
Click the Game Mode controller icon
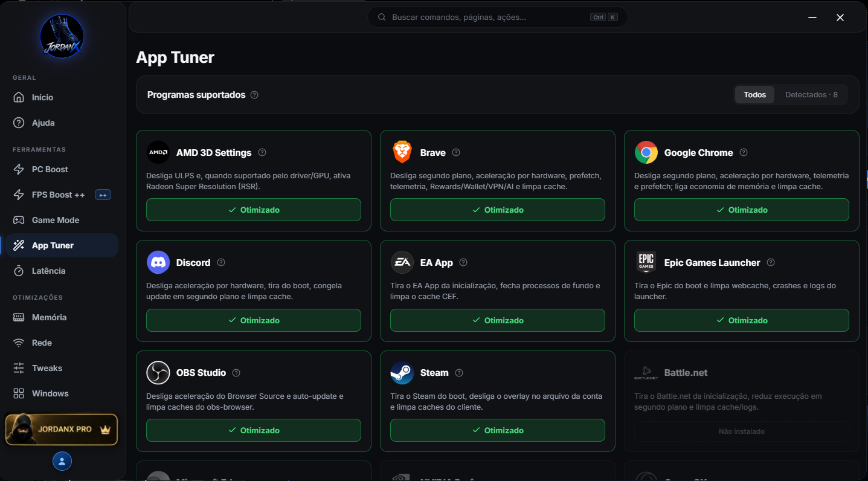[19, 220]
